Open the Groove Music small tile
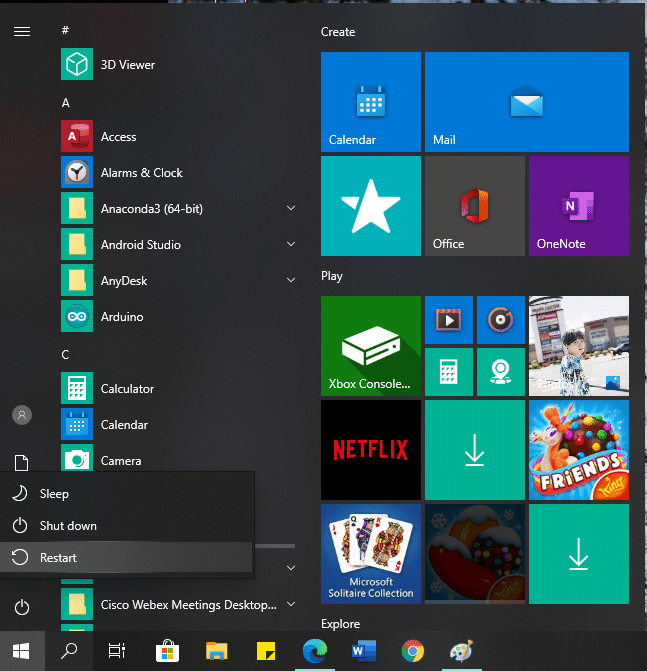Screen dimensions: 647x671 [x=501, y=320]
